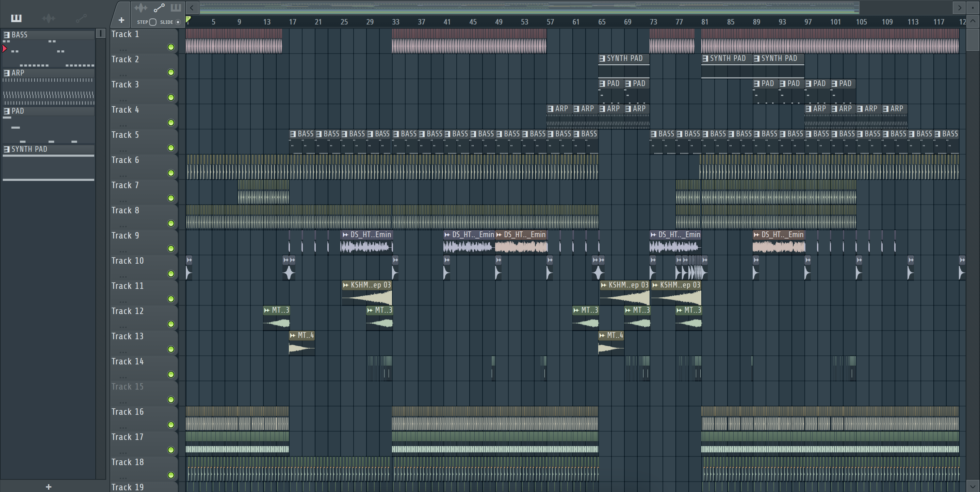The width and height of the screenshot is (980, 492).
Task: Select the Track 15 header label
Action: [128, 387]
